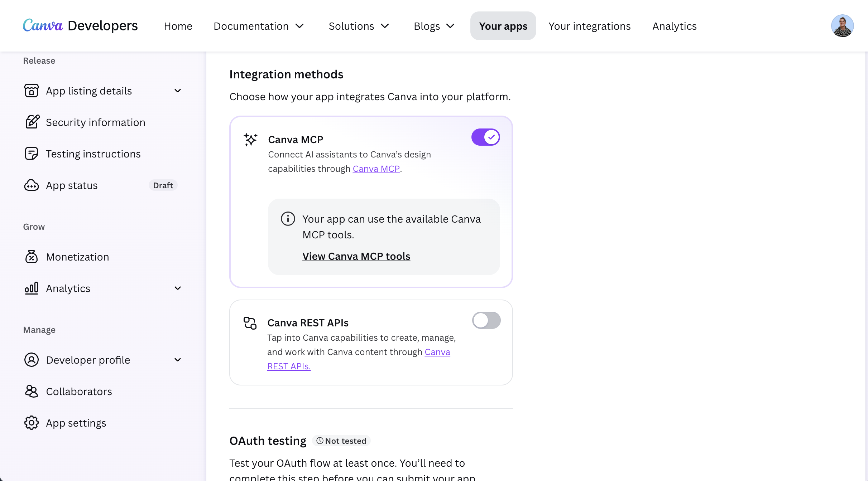Open the Solutions dropdown menu
The image size is (868, 481).
pos(359,26)
